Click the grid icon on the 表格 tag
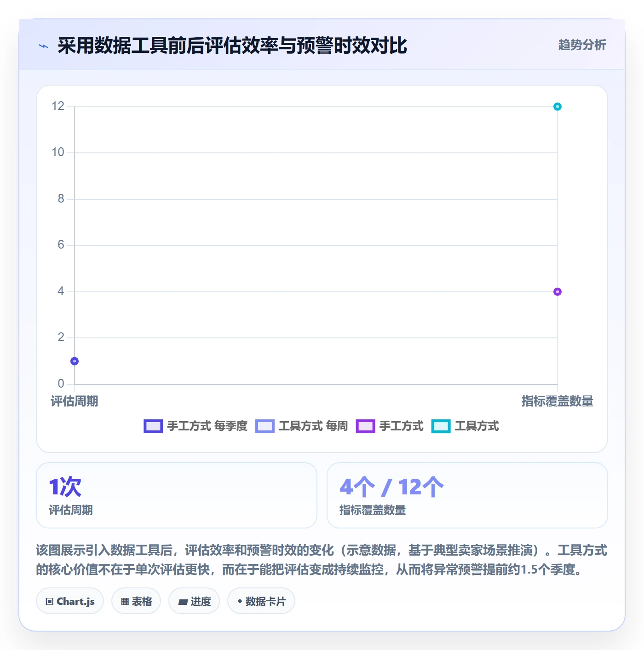This screenshot has width=644, height=650. [x=125, y=602]
